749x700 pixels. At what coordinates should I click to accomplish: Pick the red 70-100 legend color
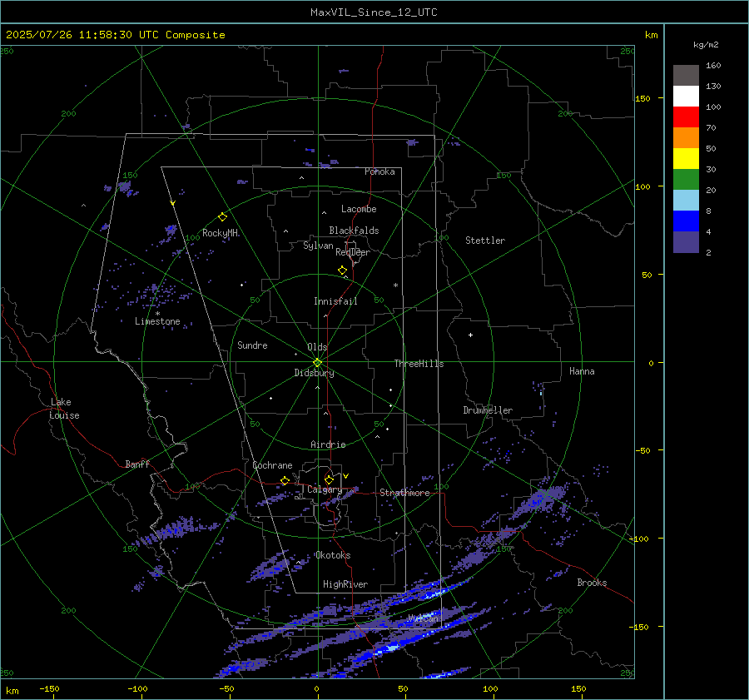pyautogui.click(x=686, y=117)
